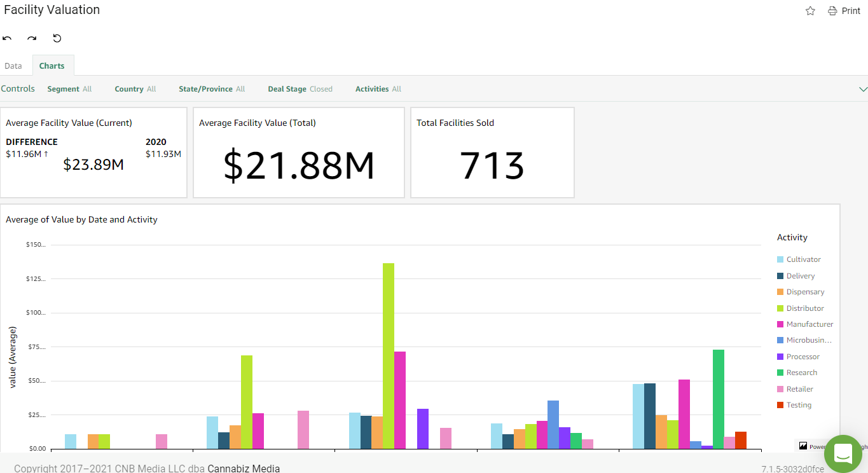The image size is (868, 473).
Task: Open the Activities filter dropdown
Action: (x=378, y=89)
